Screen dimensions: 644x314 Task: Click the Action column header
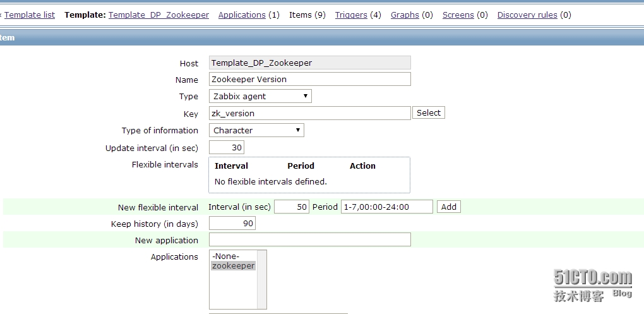pos(362,166)
